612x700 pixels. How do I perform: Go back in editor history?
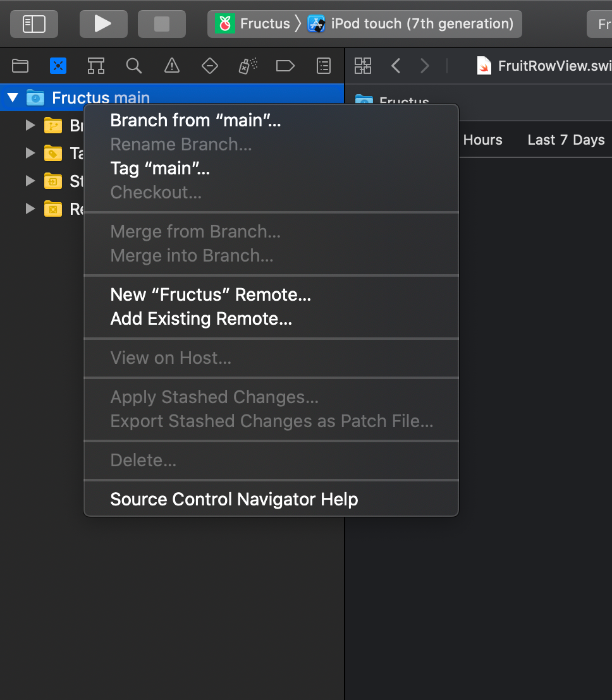[395, 66]
